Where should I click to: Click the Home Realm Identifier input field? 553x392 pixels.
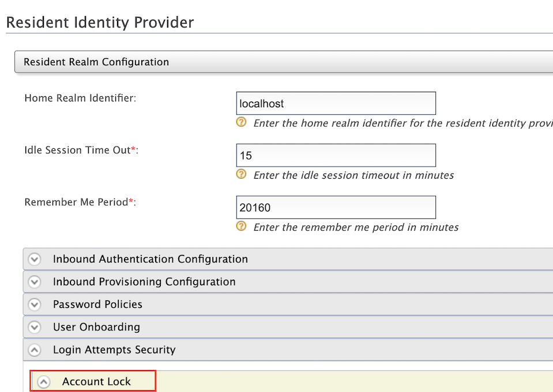point(336,103)
